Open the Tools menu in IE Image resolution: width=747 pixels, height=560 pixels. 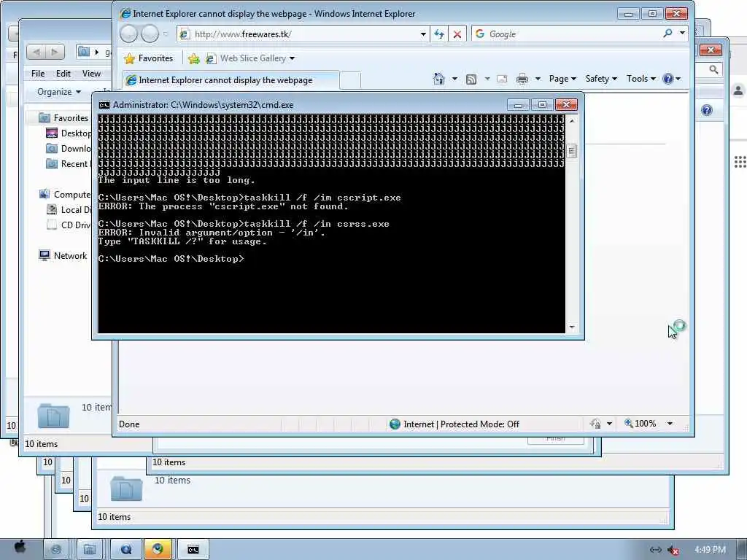[641, 79]
